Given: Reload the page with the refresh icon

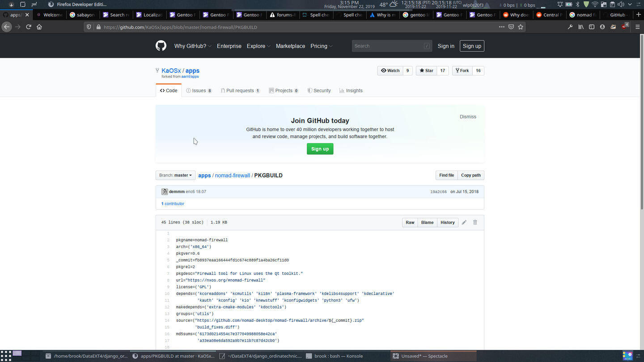Looking at the screenshot, I should click(29, 27).
